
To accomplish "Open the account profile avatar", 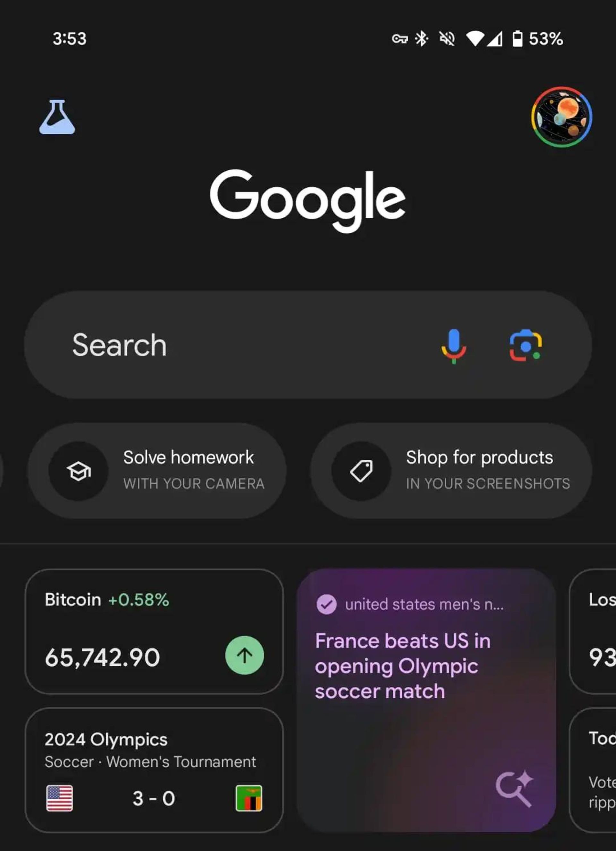I will click(x=561, y=117).
